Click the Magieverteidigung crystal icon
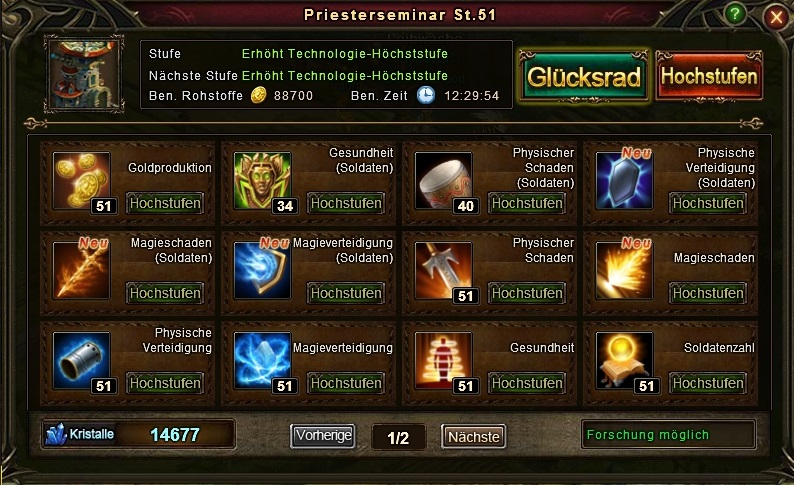This screenshot has height=485, width=794. [x=262, y=360]
